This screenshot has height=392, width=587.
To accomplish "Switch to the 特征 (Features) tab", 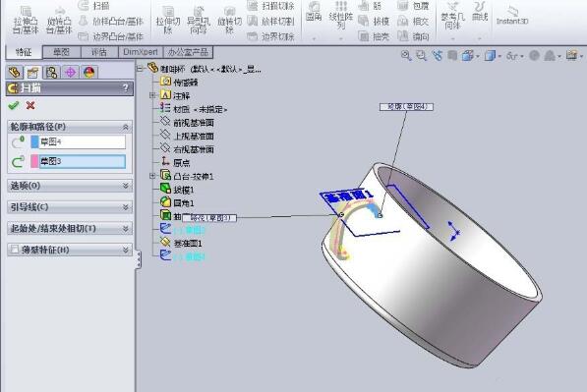I will coord(24,52).
